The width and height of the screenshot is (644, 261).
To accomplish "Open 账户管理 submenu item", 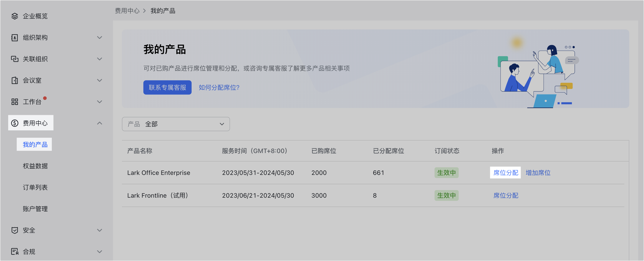I will click(35, 209).
